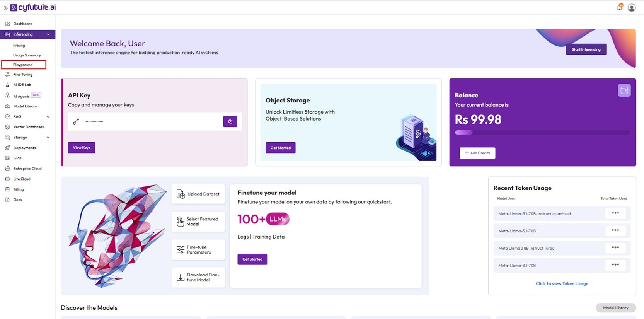Click the Start Inferencing button
Viewport: 644px width, 319px height.
(586, 49)
